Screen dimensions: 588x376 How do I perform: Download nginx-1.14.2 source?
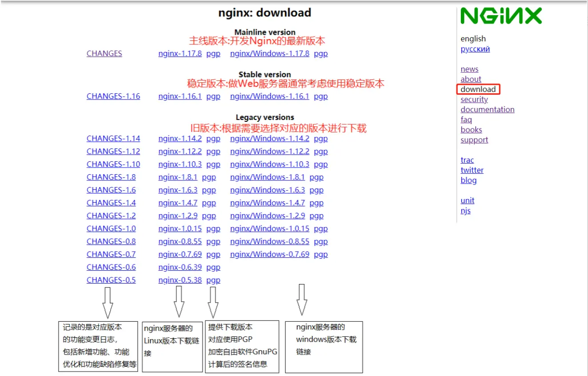(180, 138)
